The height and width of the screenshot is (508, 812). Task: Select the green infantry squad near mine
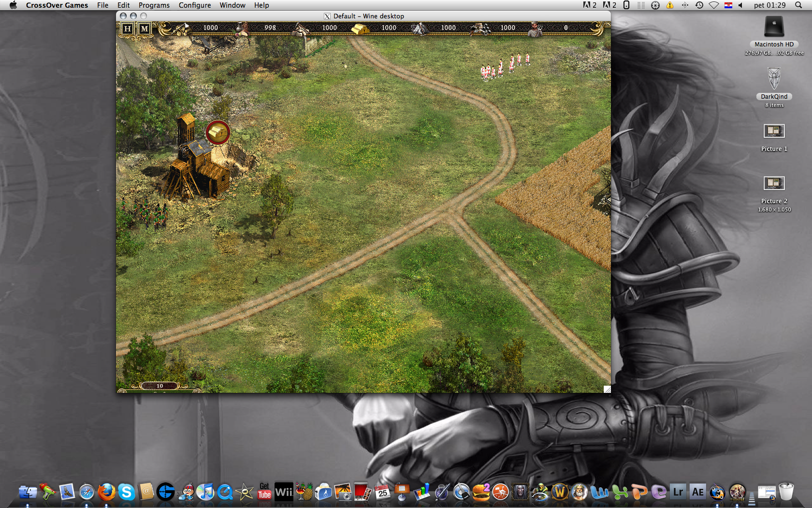coord(145,213)
